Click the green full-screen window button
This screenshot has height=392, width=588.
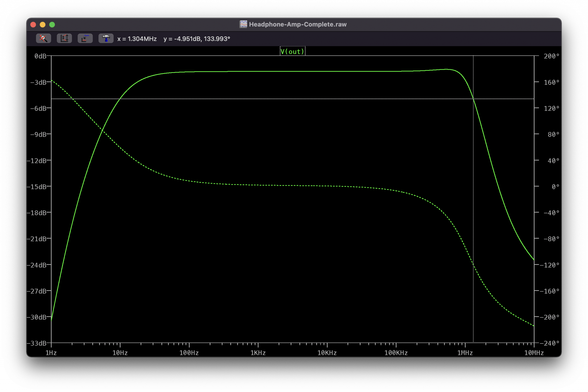(52, 25)
